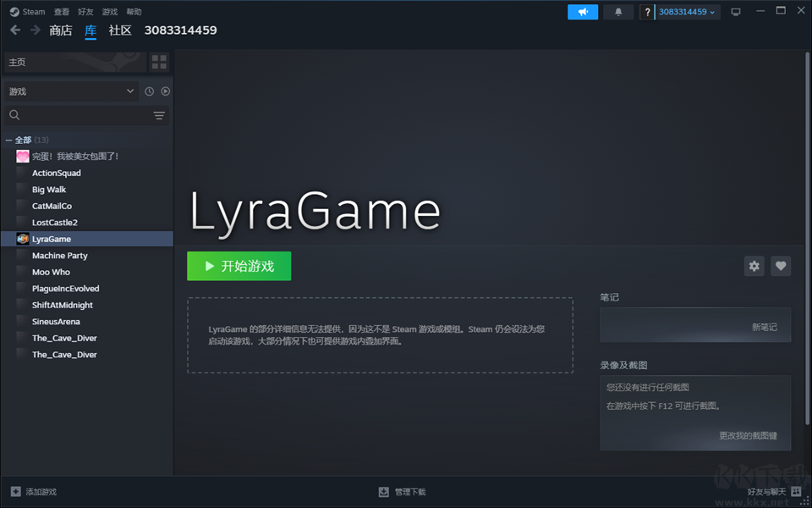The height and width of the screenshot is (508, 812).
Task: Click the pink heart game icon
Action: pyautogui.click(x=22, y=156)
